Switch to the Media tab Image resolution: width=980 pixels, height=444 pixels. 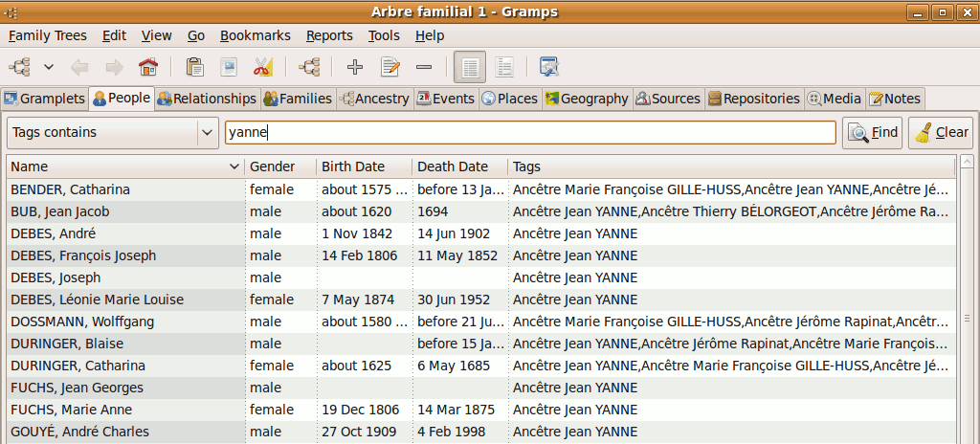pos(835,99)
